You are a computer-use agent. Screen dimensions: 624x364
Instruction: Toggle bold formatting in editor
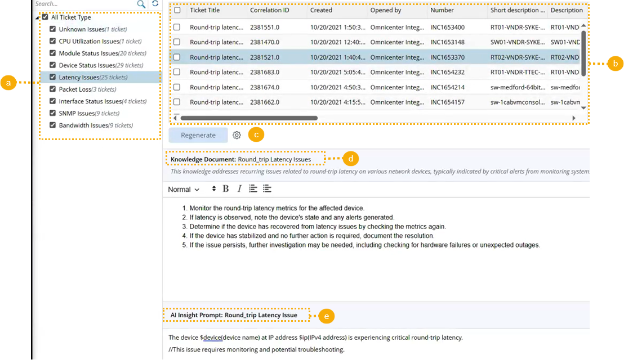pos(226,189)
